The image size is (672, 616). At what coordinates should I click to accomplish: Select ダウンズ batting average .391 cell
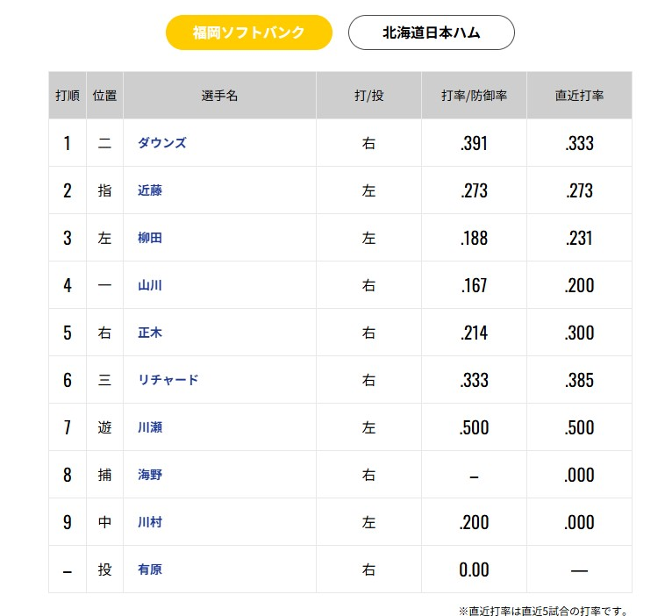click(x=474, y=143)
